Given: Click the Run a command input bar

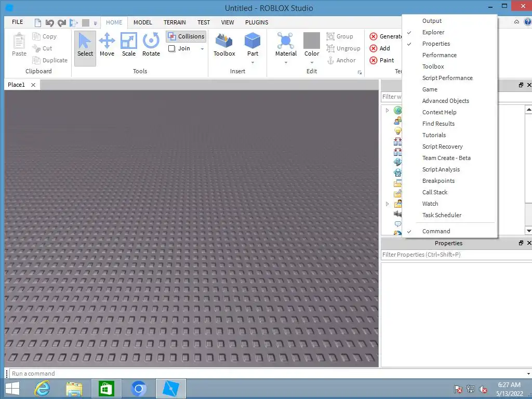Looking at the screenshot, I should [268, 374].
